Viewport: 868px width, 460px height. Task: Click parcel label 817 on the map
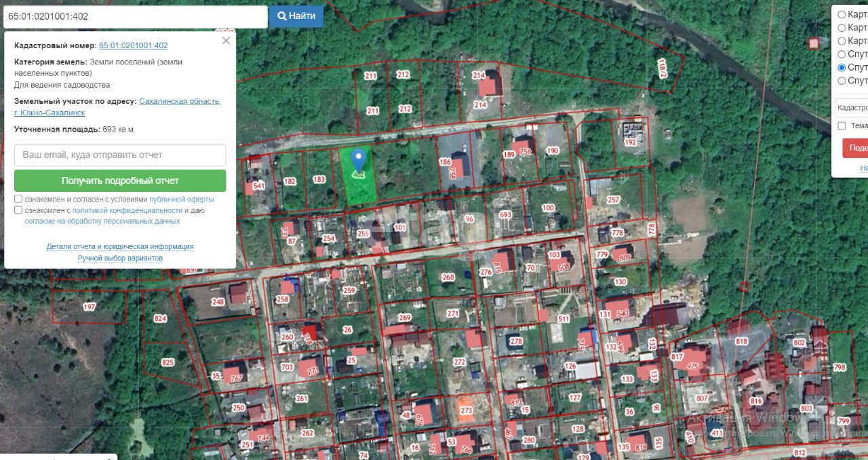tap(677, 357)
